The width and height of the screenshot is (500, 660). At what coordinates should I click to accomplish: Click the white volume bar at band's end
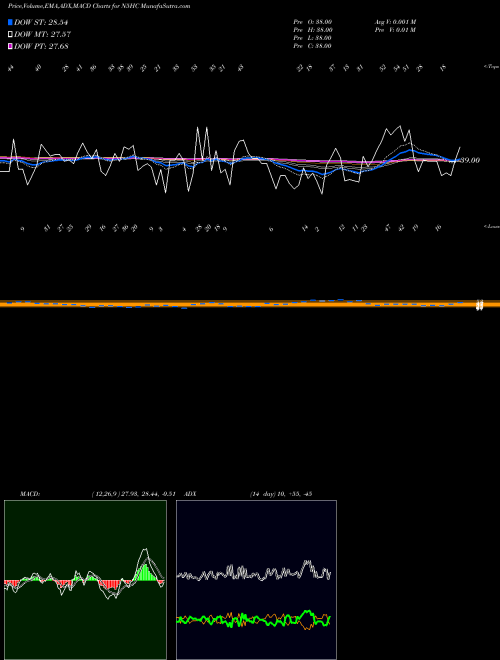point(479,305)
